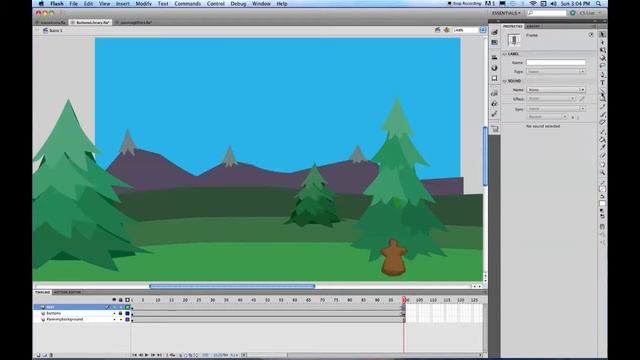Image resolution: width=640 pixels, height=360 pixels.
Task: Click the New Folder icon below layers
Action: pyautogui.click(x=44, y=355)
